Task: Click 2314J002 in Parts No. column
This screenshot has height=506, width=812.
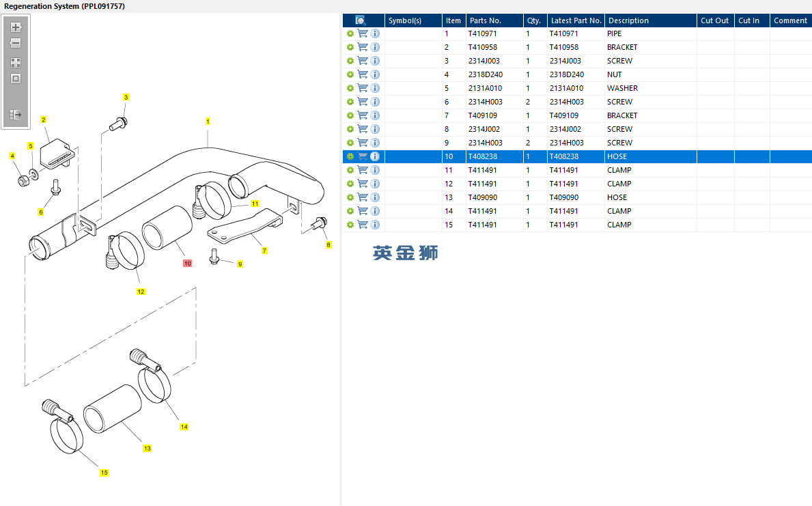Action: 484,129
